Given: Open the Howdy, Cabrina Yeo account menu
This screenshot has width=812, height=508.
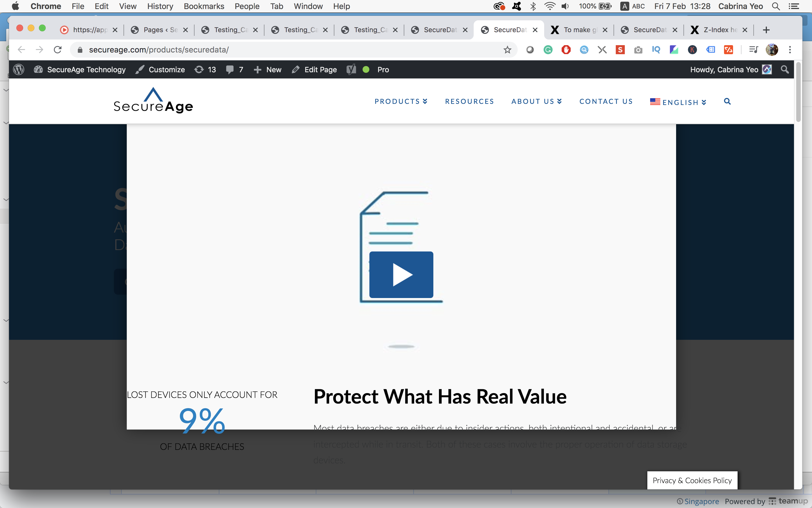Looking at the screenshot, I should pos(731,69).
